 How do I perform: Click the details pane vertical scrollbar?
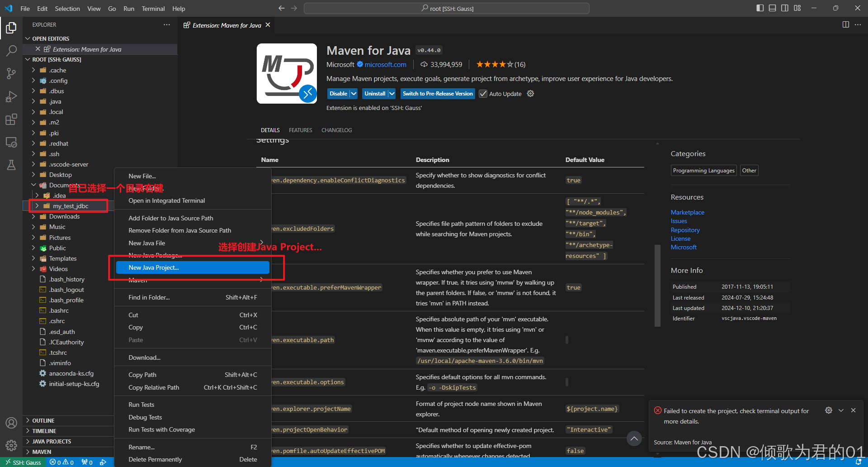[x=657, y=285]
